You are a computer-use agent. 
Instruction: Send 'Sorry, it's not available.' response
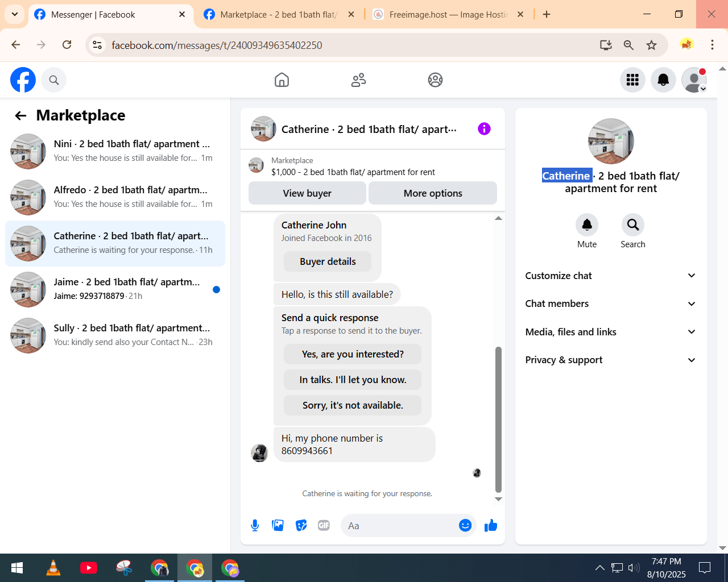point(353,405)
